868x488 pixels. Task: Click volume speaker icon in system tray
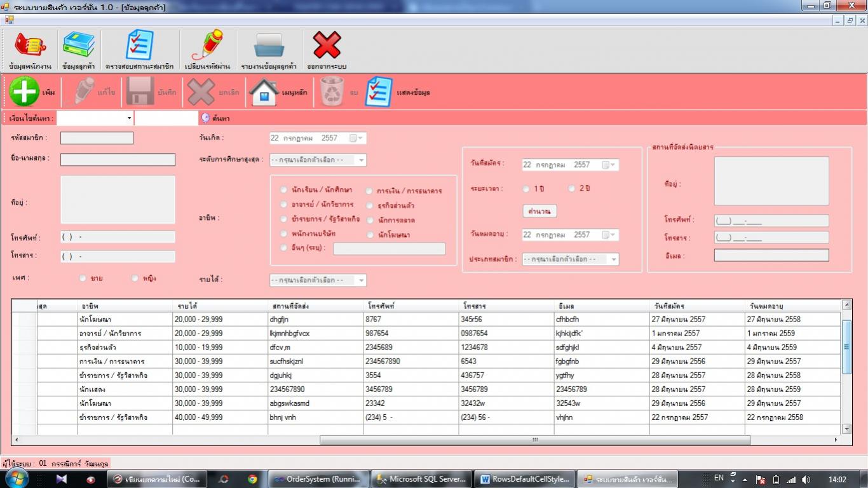click(806, 479)
